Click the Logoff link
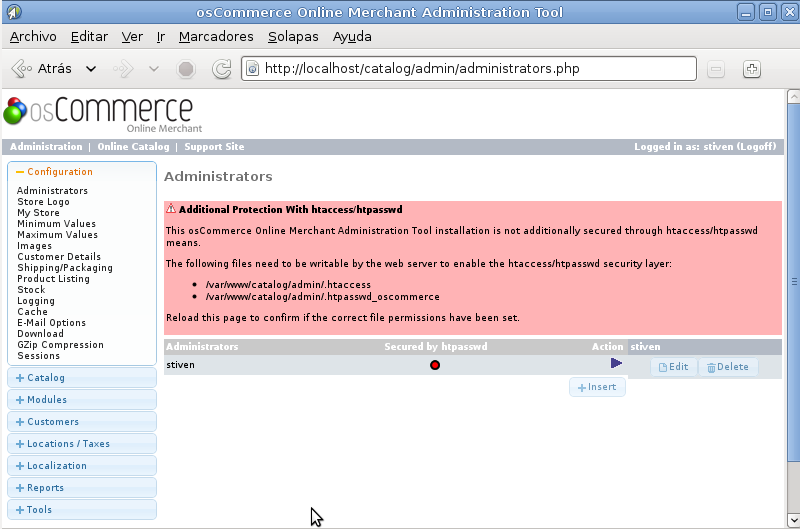Screen dimensions: 800x529 point(756,147)
